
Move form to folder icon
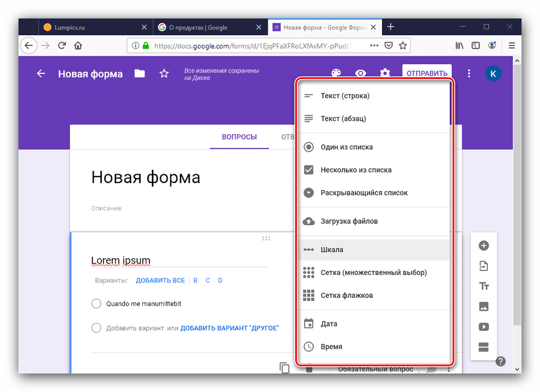139,73
